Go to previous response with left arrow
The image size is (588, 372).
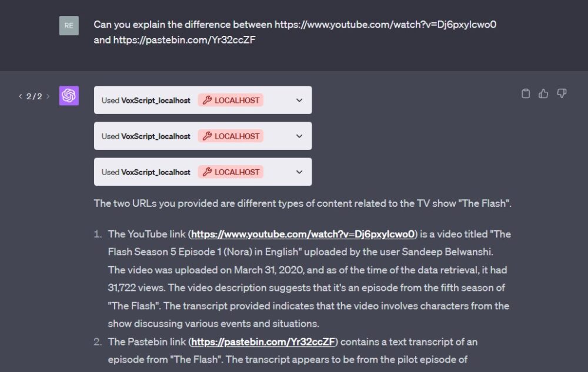pos(20,96)
